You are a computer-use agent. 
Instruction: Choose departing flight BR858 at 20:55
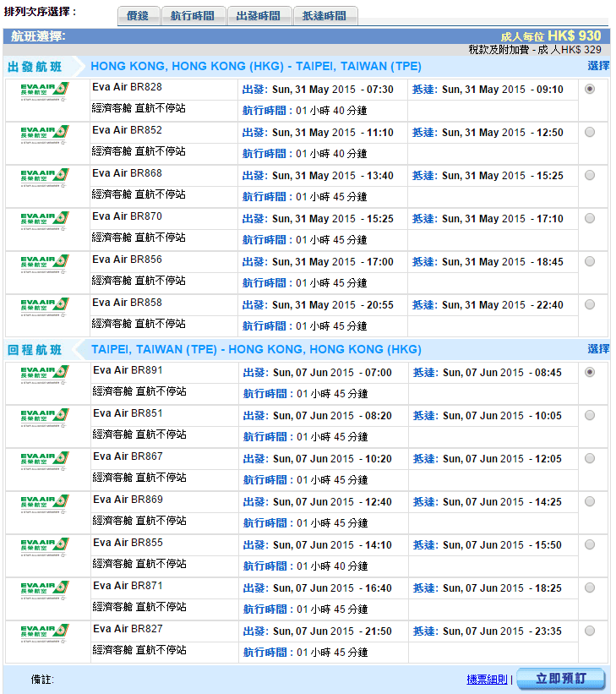589,304
